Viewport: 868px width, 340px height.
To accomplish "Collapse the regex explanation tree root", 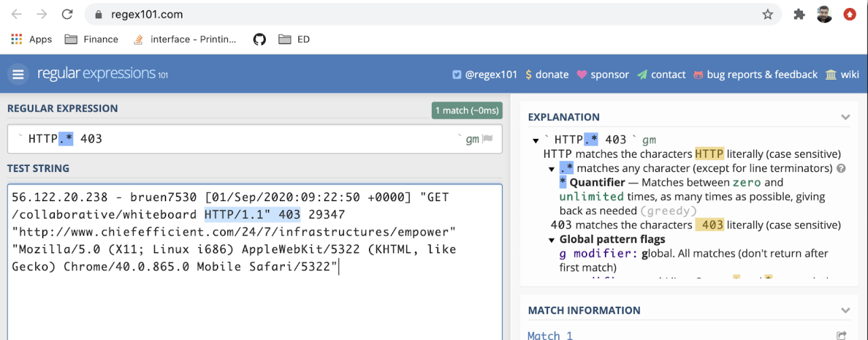I will 536,140.
